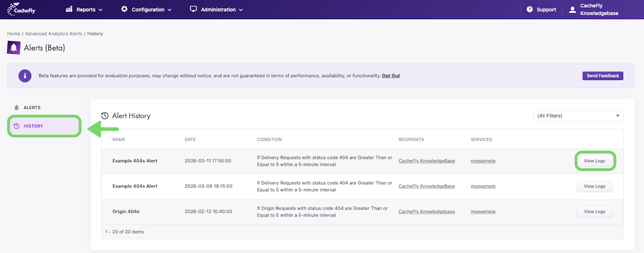Screen dimensions: 644x253
Task: View Logs for the 2026-03-11 alert
Action: click(x=594, y=161)
